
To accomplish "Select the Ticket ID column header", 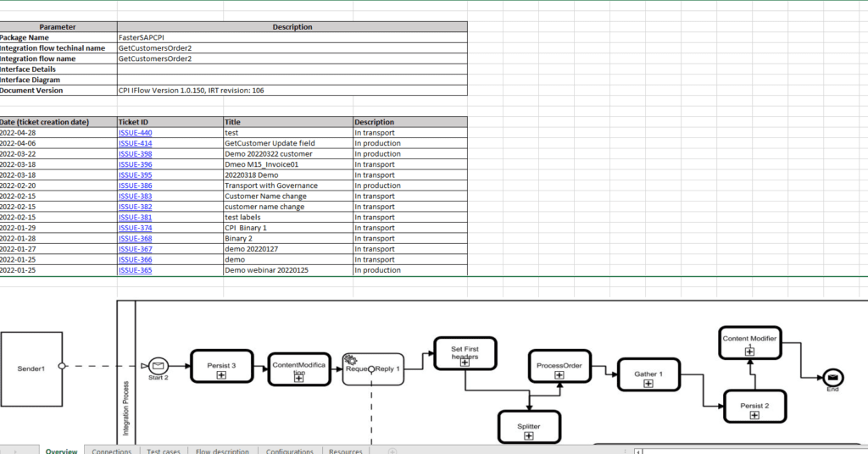I will [170, 122].
